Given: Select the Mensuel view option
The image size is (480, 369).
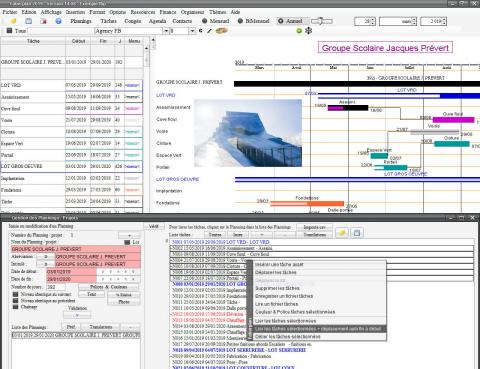Looking at the screenshot, I should point(215,21).
